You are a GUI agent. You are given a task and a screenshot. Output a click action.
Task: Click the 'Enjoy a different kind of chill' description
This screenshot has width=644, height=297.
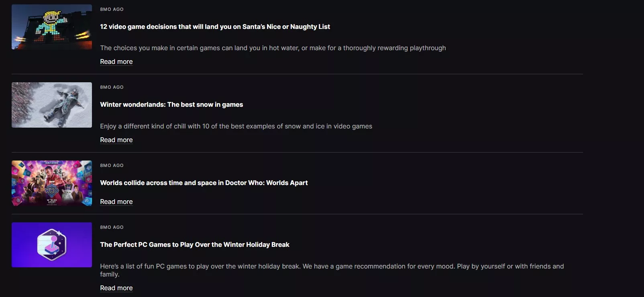click(236, 126)
